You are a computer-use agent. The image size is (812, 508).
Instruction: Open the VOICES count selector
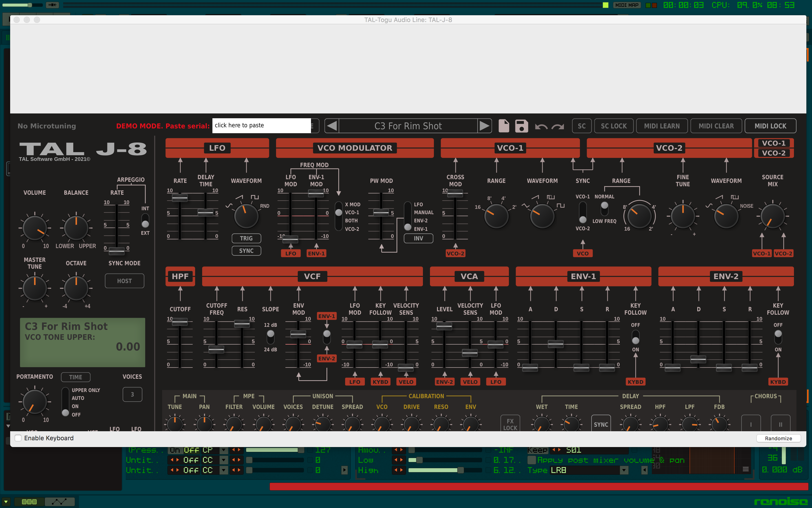(x=132, y=394)
